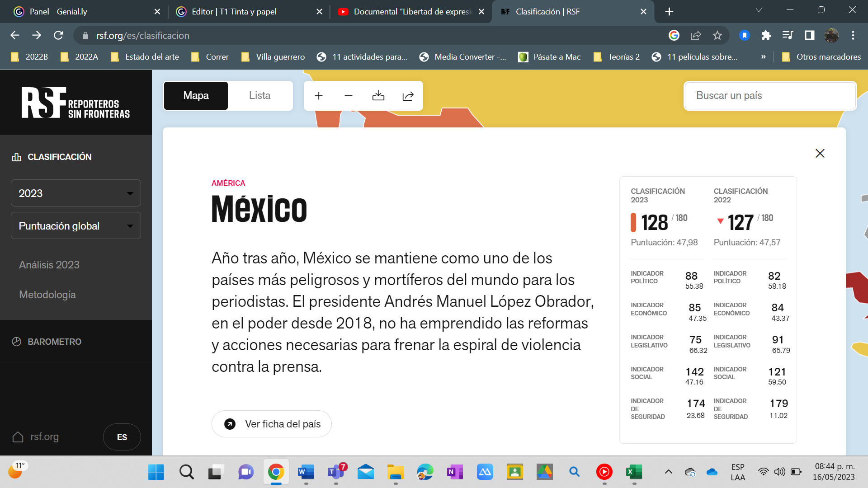Click the RSF Reporteros Sin Fronteras logo
Screen dimensions: 868x488
click(x=75, y=103)
